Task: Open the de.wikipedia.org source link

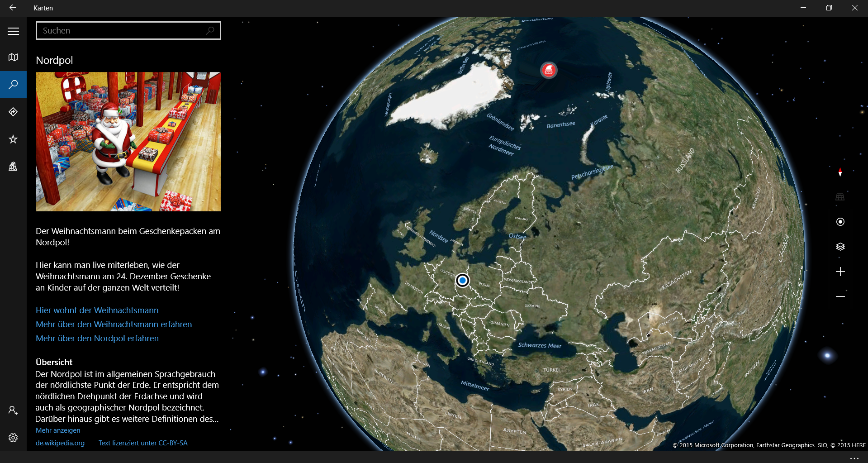Action: pyautogui.click(x=60, y=443)
